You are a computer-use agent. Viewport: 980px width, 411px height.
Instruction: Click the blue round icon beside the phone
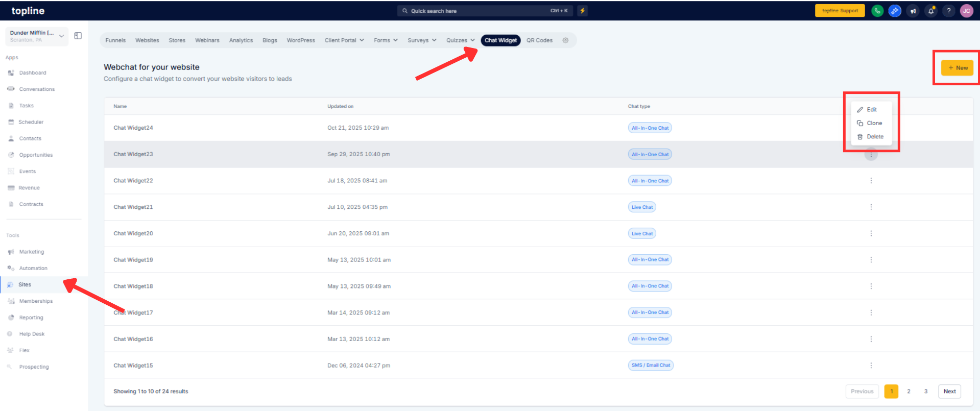[x=895, y=11]
